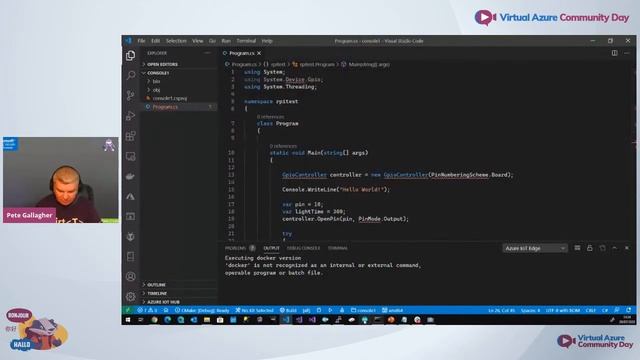This screenshot has height=360, width=640.
Task: Click the feedback icon in status bar
Action: pyautogui.click(x=617, y=310)
